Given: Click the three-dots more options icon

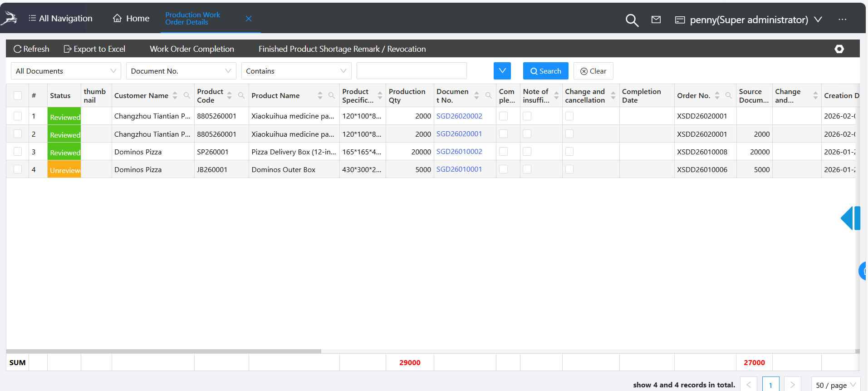Looking at the screenshot, I should pyautogui.click(x=842, y=20).
